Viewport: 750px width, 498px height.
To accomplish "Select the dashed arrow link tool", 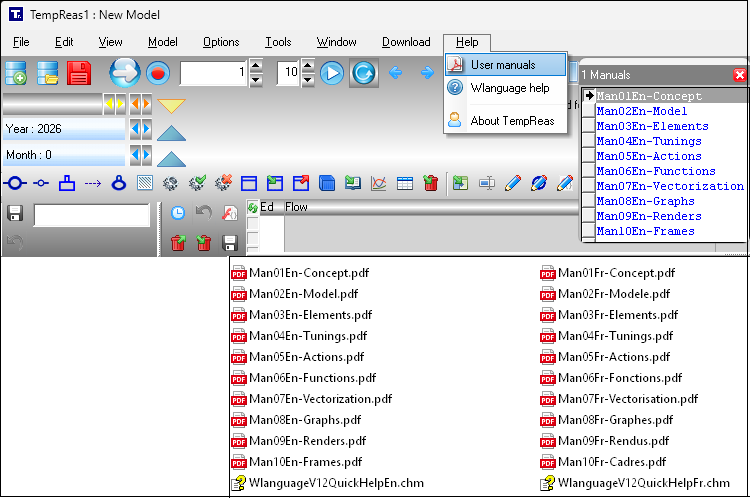I will (x=93, y=183).
